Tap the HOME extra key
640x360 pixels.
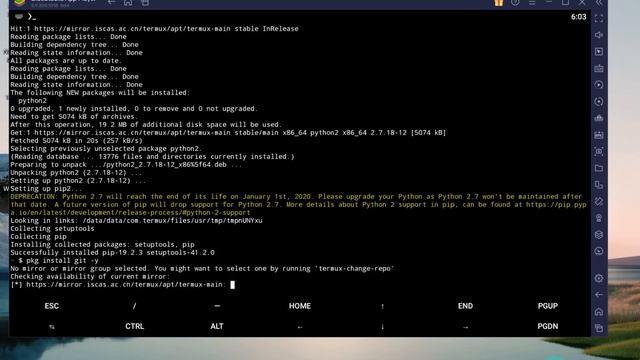tap(300, 306)
